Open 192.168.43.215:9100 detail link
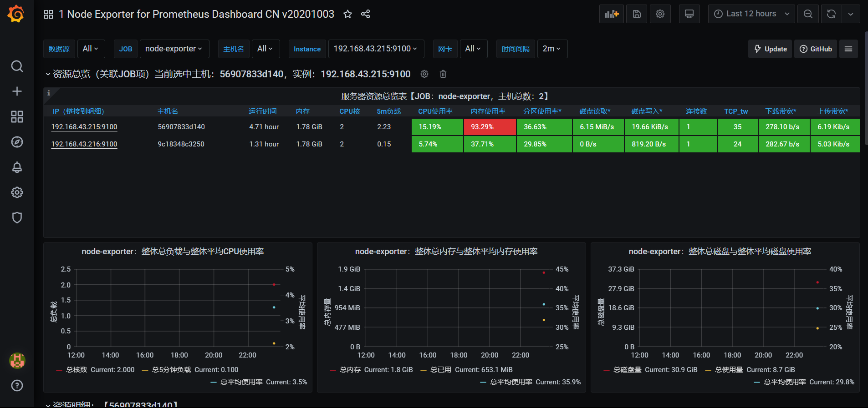 pyautogui.click(x=84, y=127)
